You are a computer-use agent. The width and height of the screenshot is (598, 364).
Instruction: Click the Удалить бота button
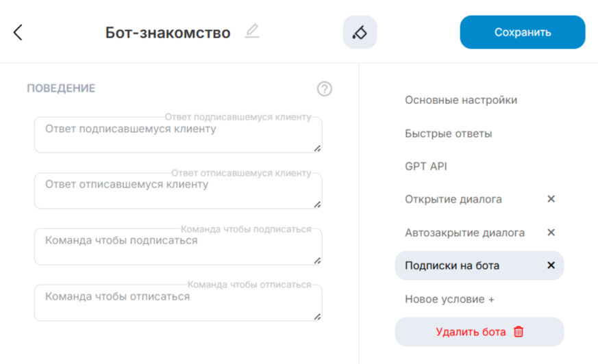point(479,332)
